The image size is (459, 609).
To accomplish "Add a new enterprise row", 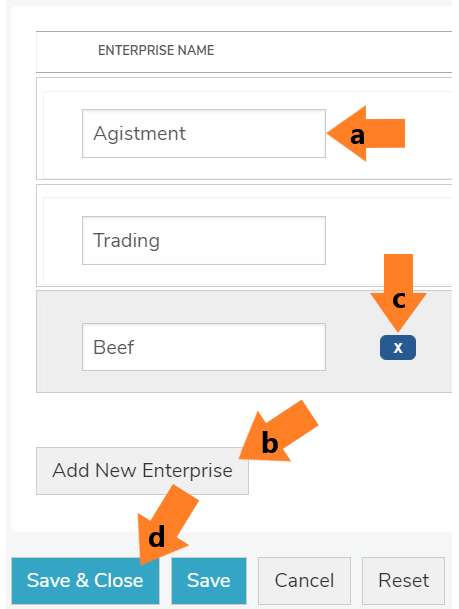I will point(143,471).
